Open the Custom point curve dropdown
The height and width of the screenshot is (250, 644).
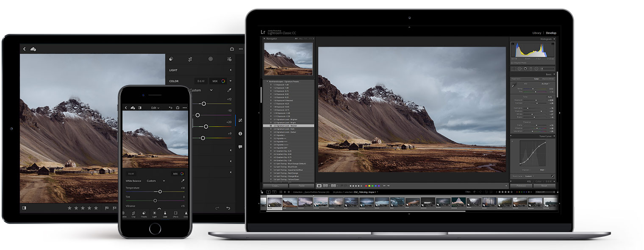(529, 176)
